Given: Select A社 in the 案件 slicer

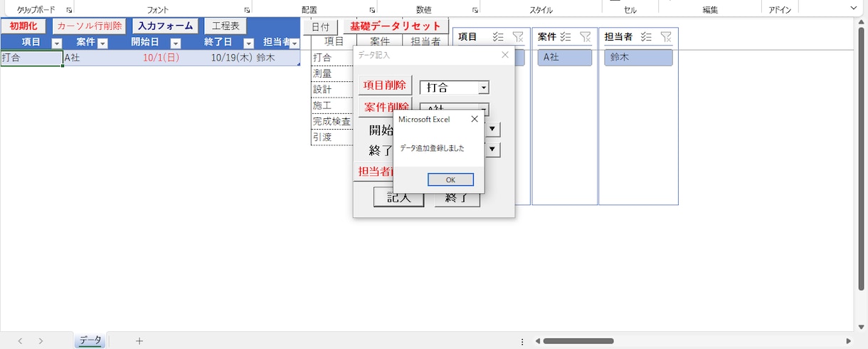Looking at the screenshot, I should click(x=565, y=58).
